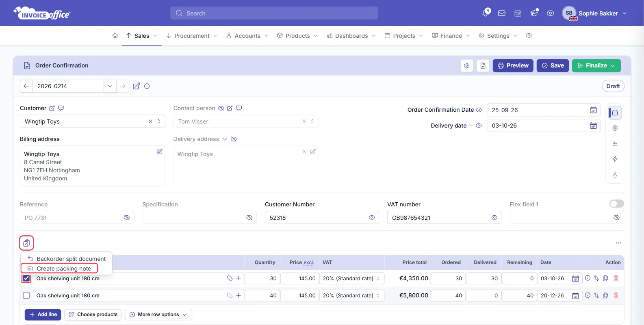Open the calendar icon in top header

pos(518,13)
